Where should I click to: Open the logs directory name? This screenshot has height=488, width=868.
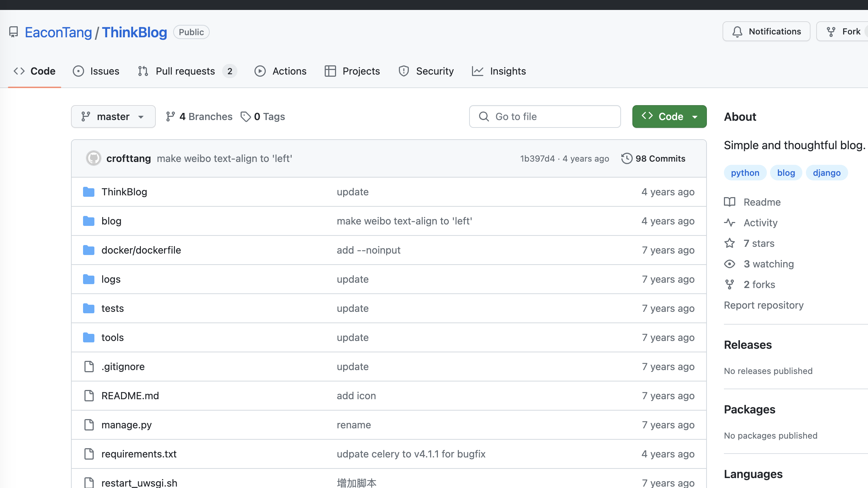pos(111,279)
